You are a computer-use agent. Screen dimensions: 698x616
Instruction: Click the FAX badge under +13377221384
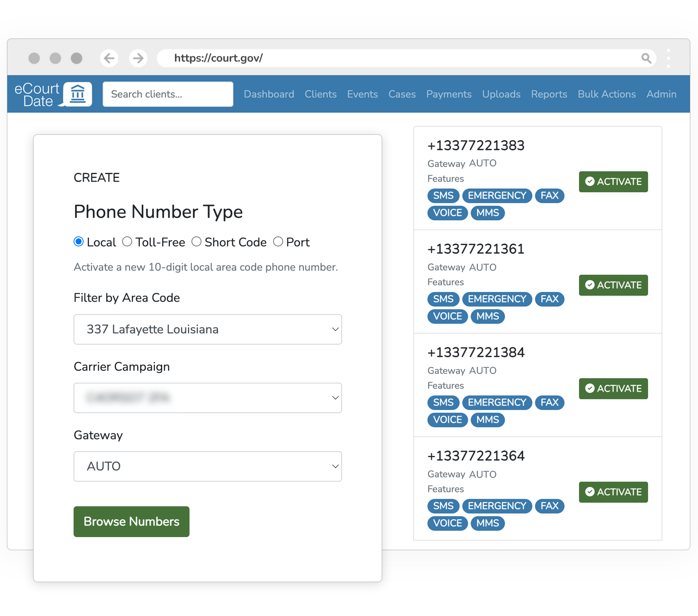pos(549,403)
